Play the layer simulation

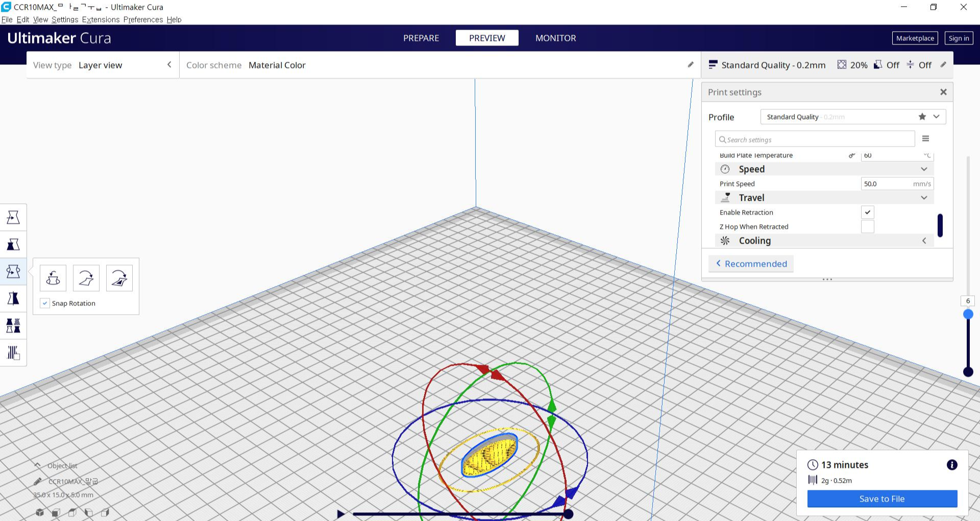tap(340, 514)
